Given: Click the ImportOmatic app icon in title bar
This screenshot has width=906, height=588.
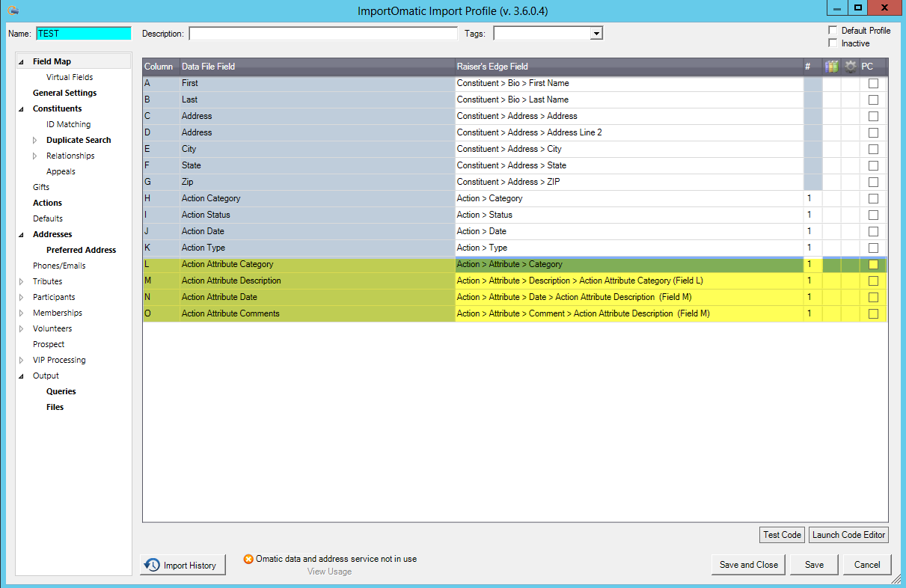Looking at the screenshot, I should coord(13,10).
